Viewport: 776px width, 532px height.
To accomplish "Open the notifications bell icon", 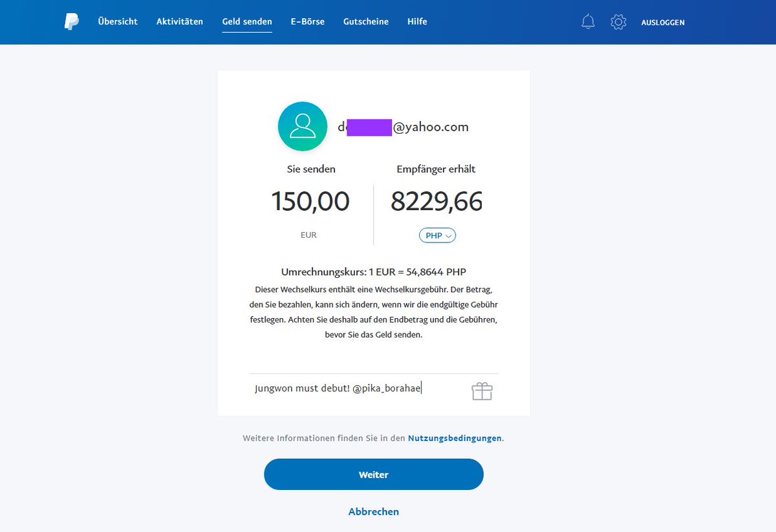I will pos(588,22).
